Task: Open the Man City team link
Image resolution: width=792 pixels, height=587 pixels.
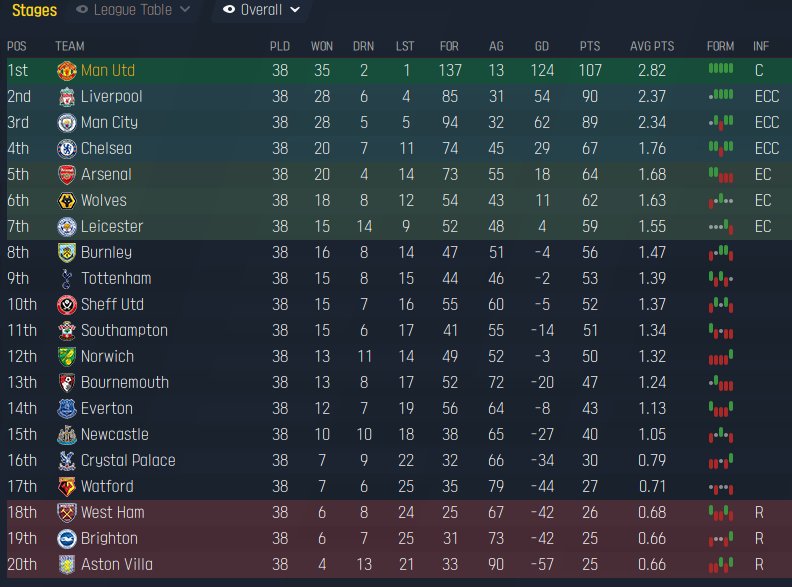Action: pyautogui.click(x=109, y=123)
